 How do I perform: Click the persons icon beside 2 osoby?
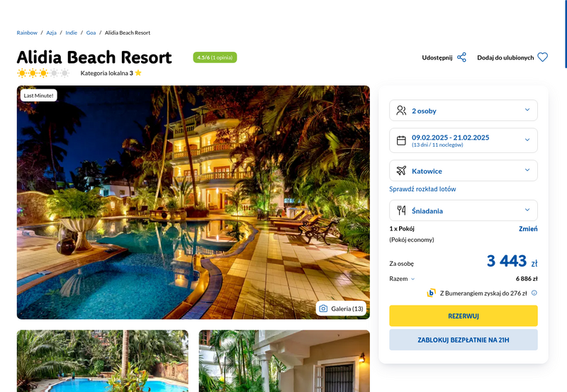[x=401, y=111]
